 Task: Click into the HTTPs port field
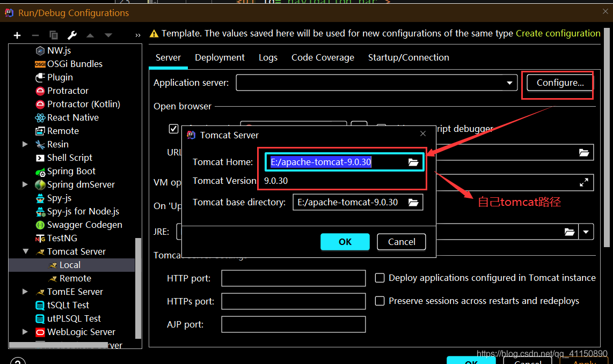(293, 301)
